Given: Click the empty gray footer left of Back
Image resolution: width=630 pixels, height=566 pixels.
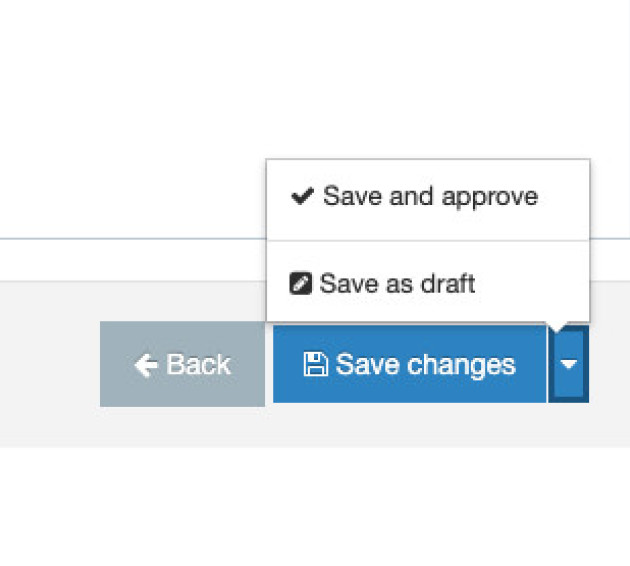Looking at the screenshot, I should tap(50, 365).
